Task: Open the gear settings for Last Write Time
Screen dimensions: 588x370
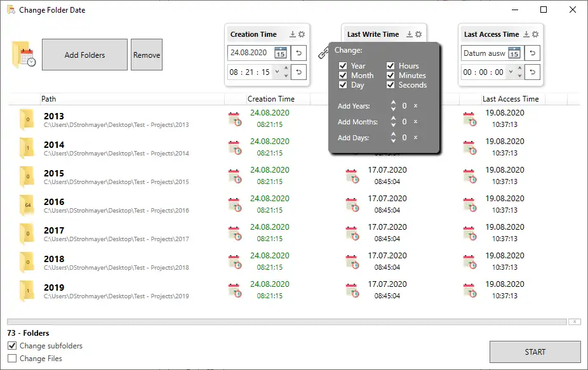Action: coord(418,34)
